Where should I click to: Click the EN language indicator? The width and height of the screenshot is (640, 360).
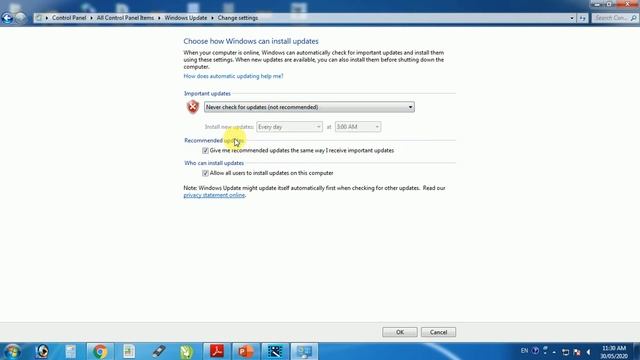tap(524, 351)
